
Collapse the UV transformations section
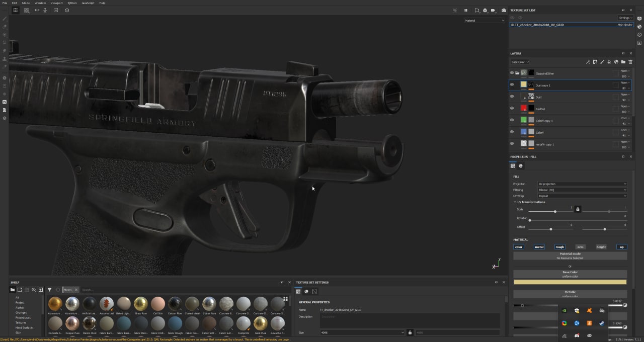(515, 202)
